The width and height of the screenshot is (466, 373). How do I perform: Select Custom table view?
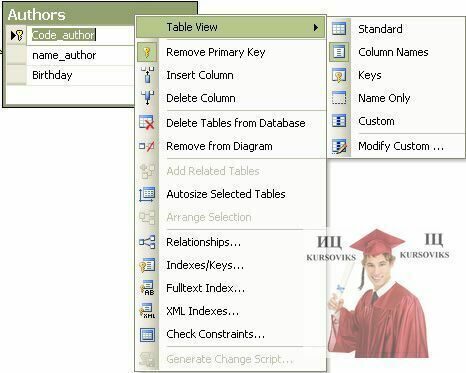[397, 121]
